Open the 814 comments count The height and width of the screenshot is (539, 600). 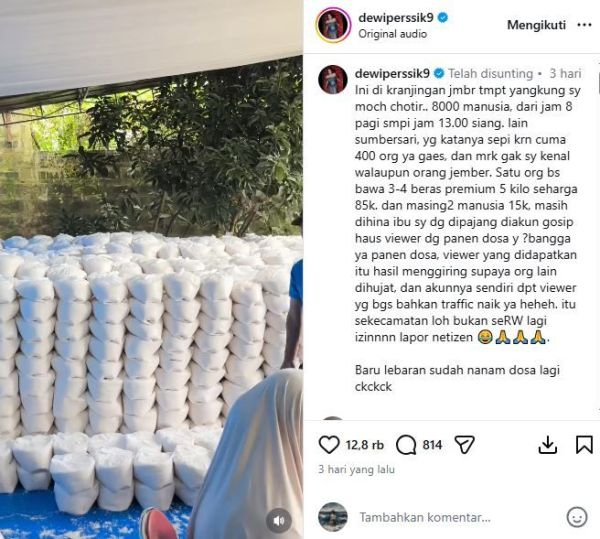tap(432, 445)
